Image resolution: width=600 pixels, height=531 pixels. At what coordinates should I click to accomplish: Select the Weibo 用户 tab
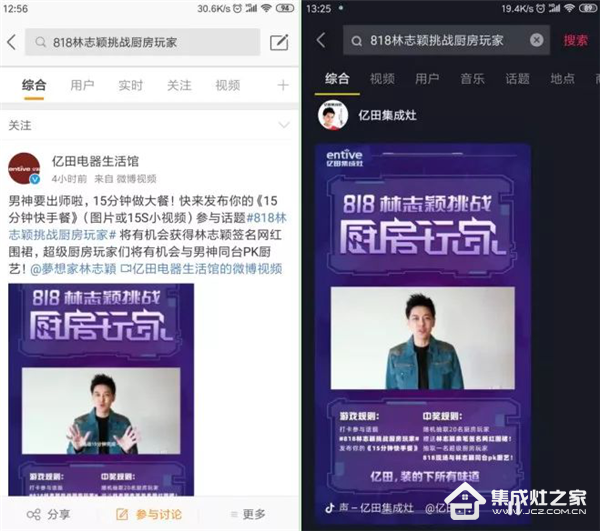(x=82, y=85)
